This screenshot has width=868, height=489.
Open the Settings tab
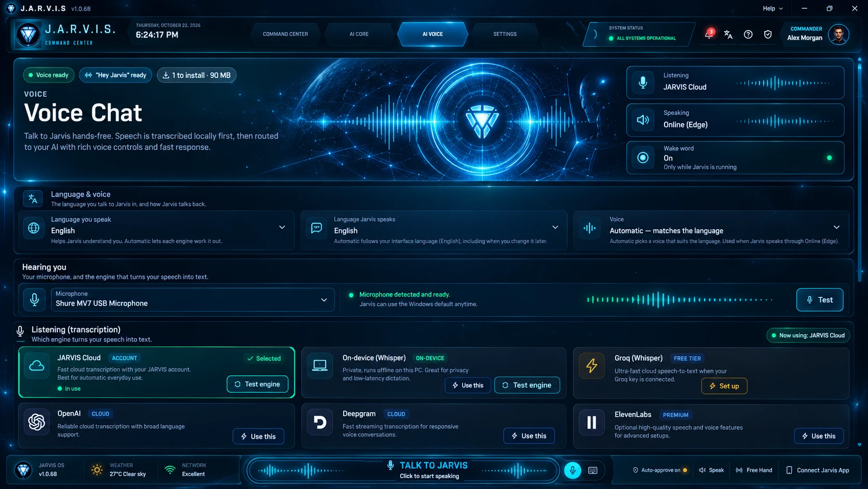click(505, 34)
